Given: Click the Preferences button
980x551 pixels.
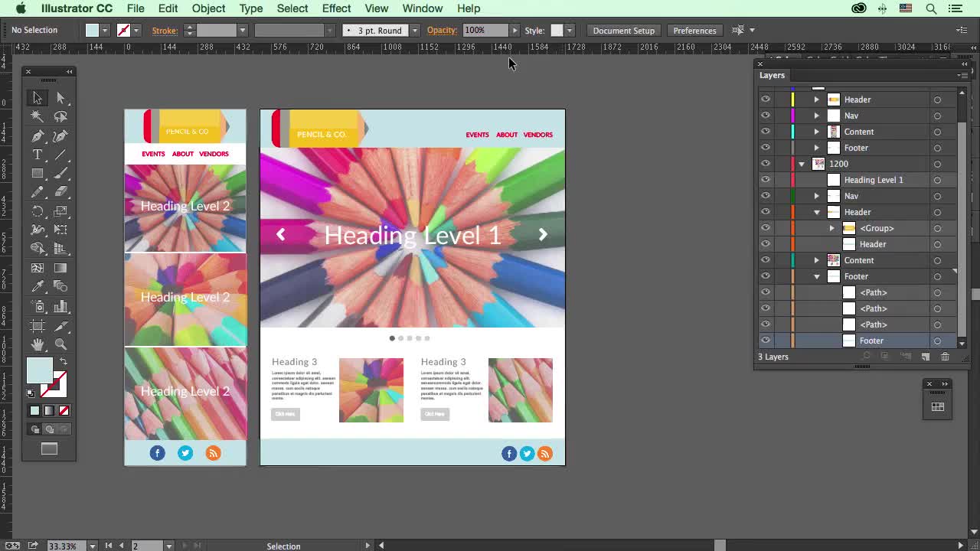Looking at the screenshot, I should (x=694, y=31).
